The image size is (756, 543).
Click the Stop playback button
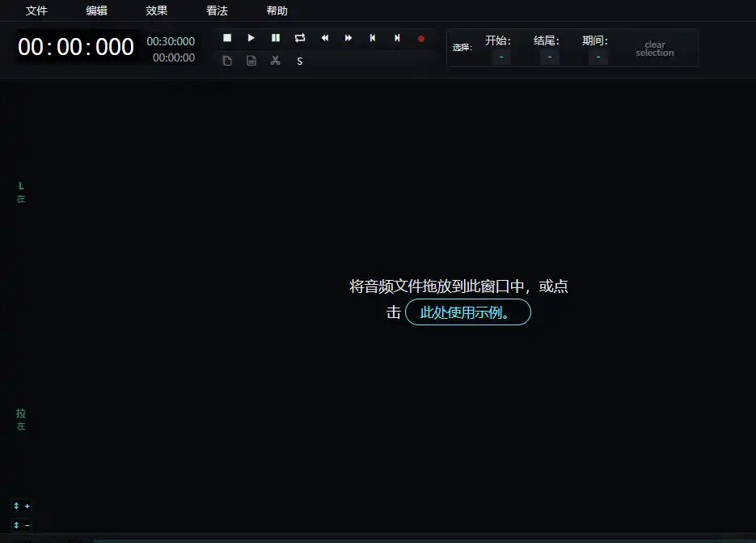pyautogui.click(x=227, y=38)
